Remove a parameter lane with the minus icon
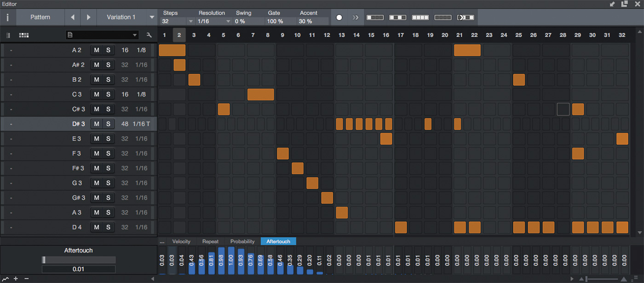The height and width of the screenshot is (283, 644). [26, 279]
